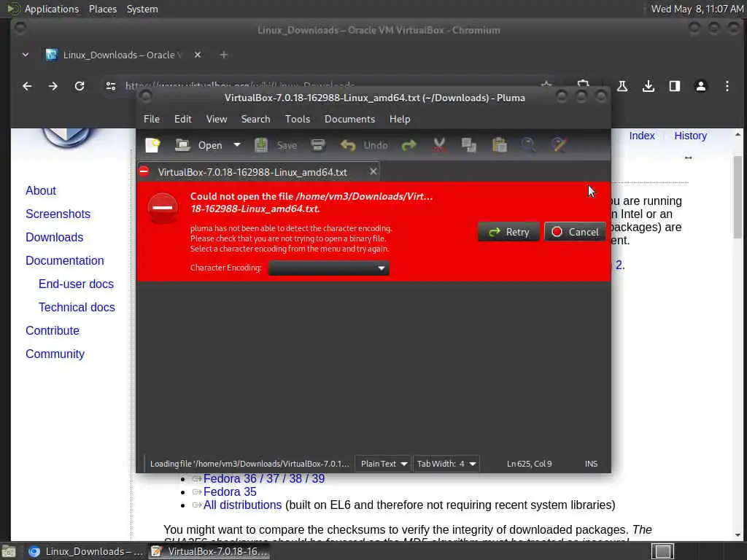Viewport: 747px width, 560px height.
Task: Open the Screenshots link in sidebar
Action: coord(58,214)
